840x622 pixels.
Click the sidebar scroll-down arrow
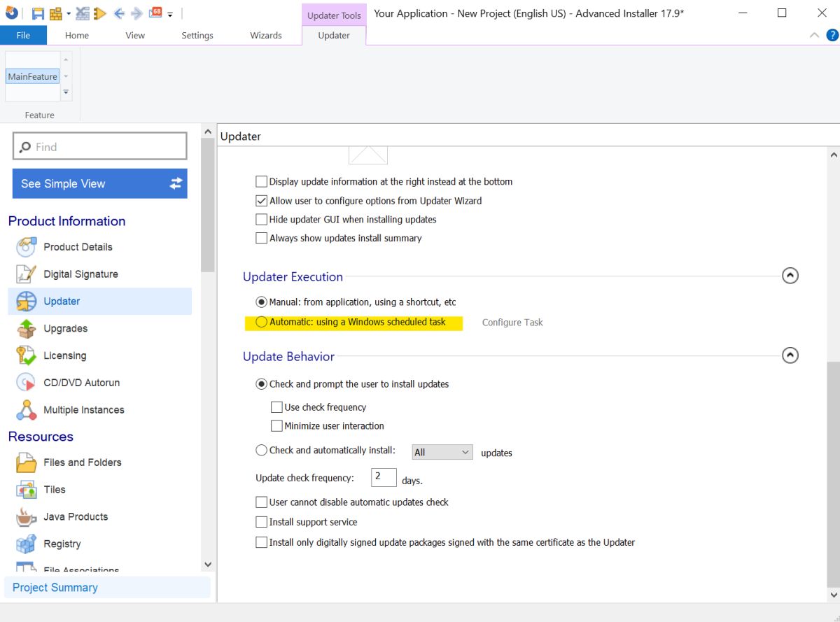coord(207,564)
